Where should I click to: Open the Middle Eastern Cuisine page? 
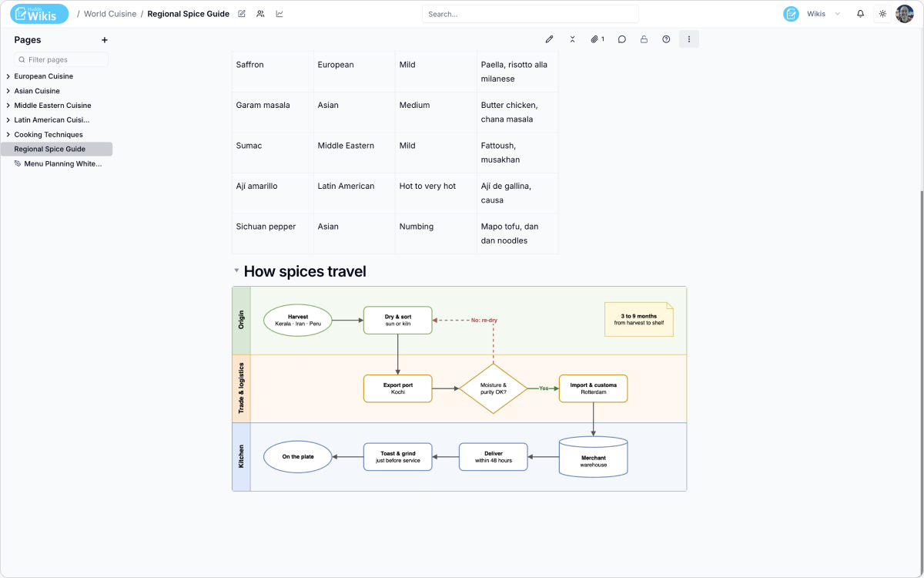[52, 106]
